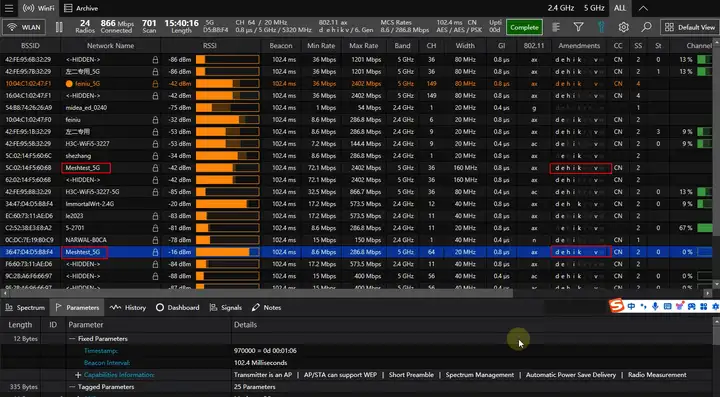The width and height of the screenshot is (720, 397).
Task: Select the ImmortalWrt-2.4G network row
Action: point(356,204)
